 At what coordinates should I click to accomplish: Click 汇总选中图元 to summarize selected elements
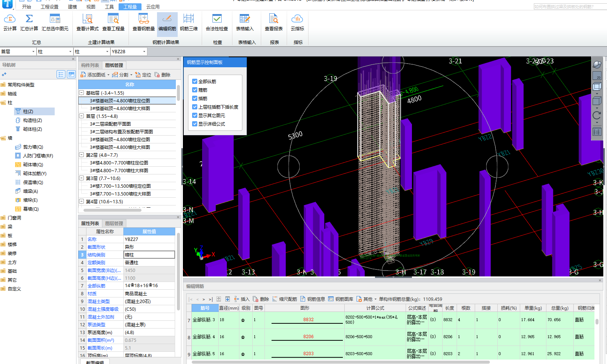coord(55,22)
